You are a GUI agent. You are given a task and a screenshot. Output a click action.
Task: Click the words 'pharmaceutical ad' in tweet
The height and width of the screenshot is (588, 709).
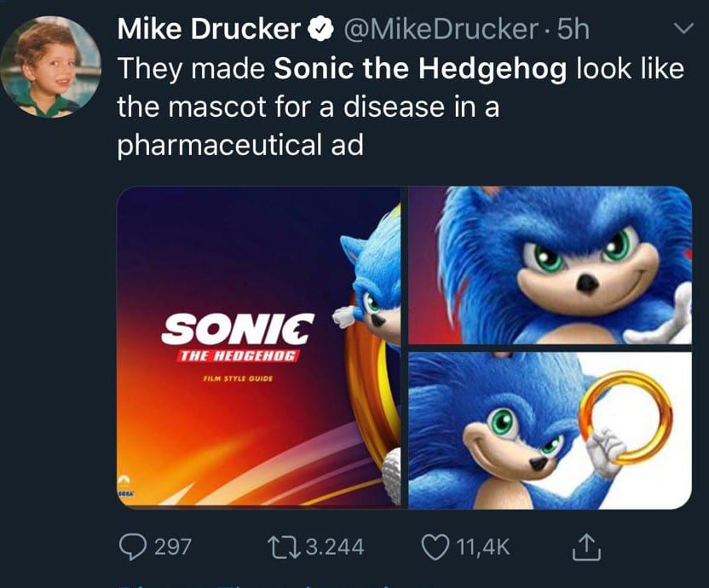[x=239, y=144]
